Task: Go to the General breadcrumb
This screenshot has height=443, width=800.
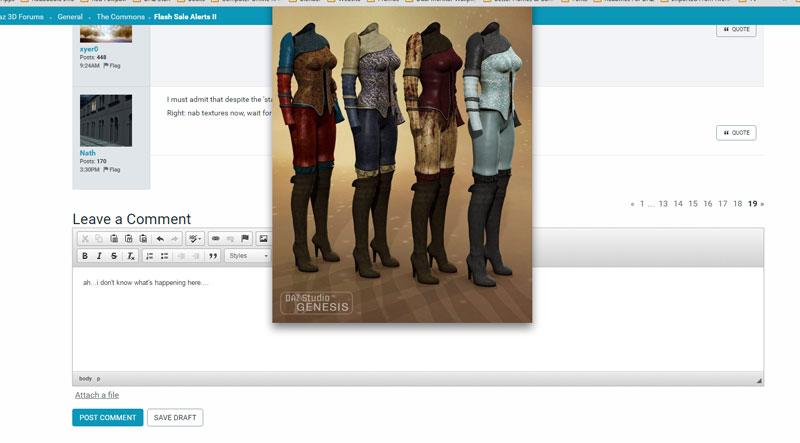Action: pos(70,17)
